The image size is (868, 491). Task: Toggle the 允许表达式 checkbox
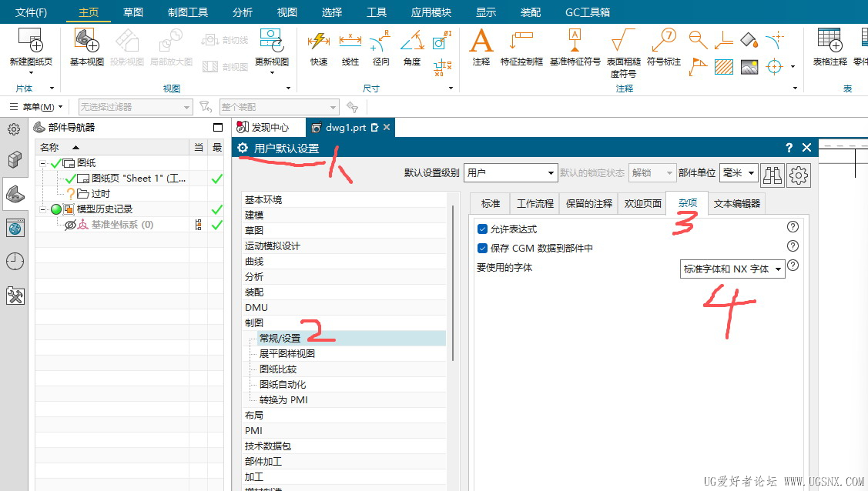coord(482,229)
